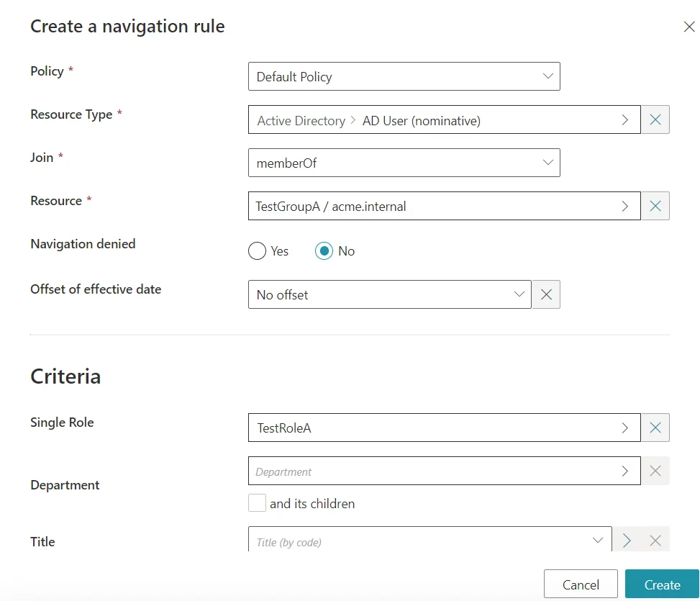Click the Create button
The height and width of the screenshot is (601, 700).
pyautogui.click(x=662, y=584)
